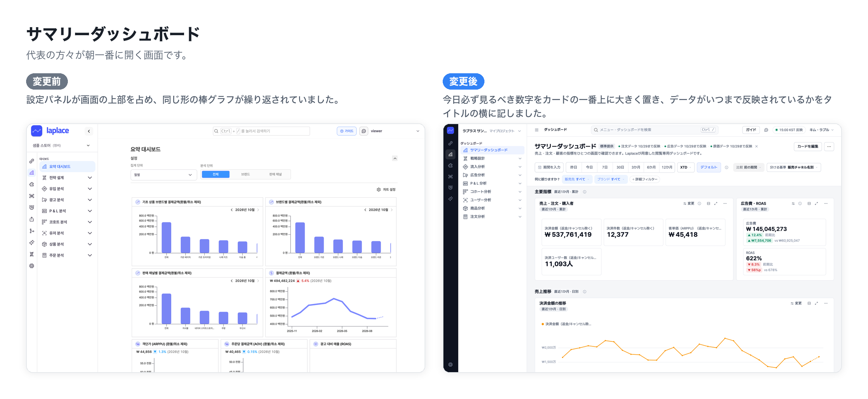Viewport: 868px width, 399px height.
Task: Click the chat bubble icon right of ガイド
Action: tap(766, 130)
